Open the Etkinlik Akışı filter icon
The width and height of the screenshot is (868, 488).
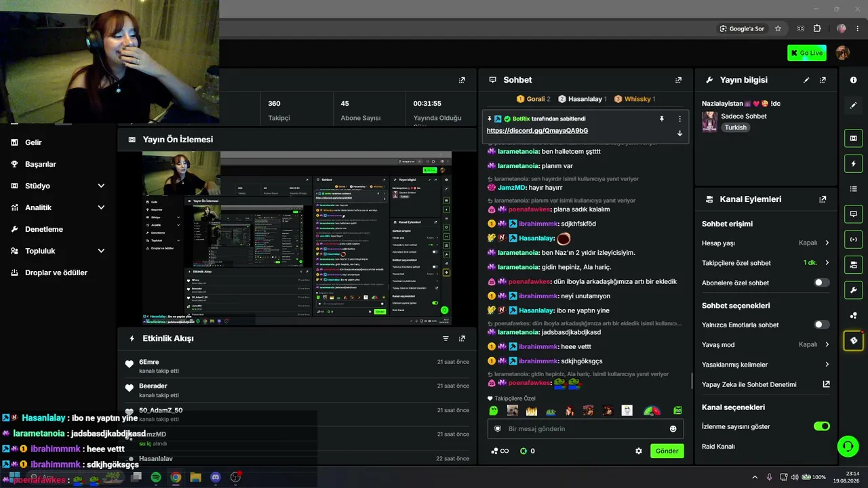446,338
